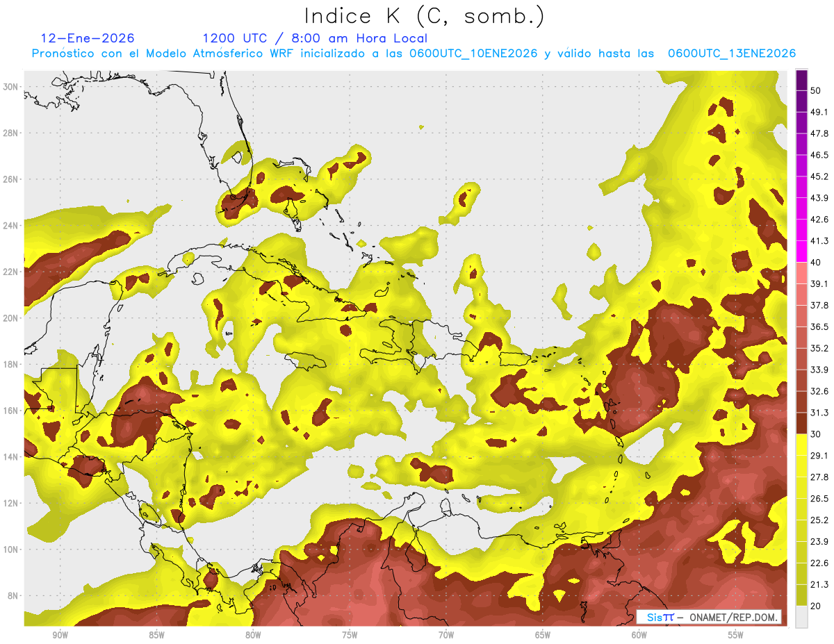
Task: Click the 75W longitude axis label
Action: tap(350, 635)
